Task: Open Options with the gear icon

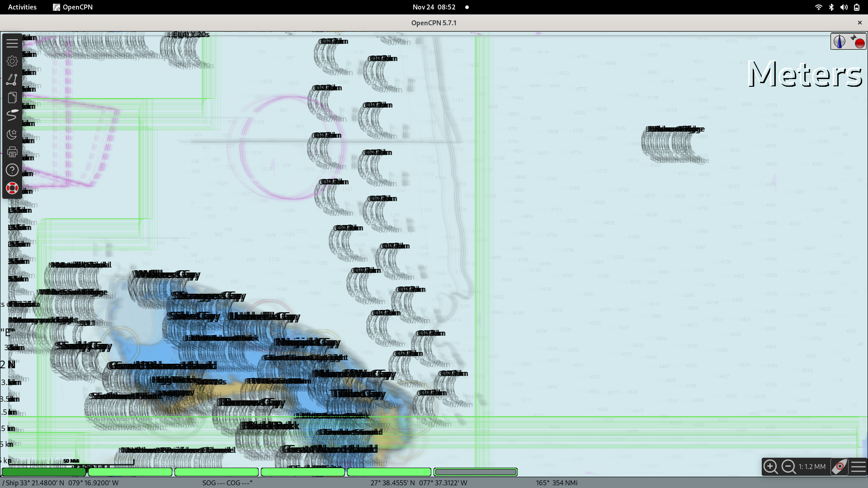Action: pos(12,61)
